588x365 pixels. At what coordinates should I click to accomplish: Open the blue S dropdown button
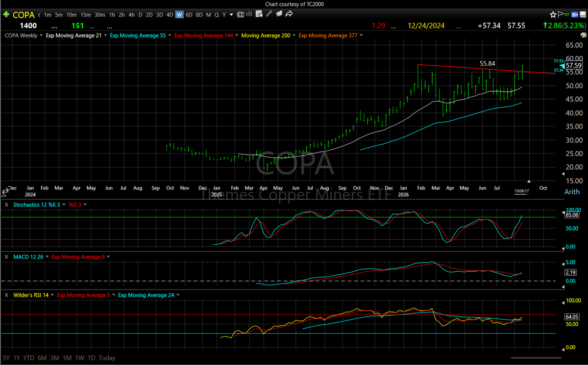575,15
